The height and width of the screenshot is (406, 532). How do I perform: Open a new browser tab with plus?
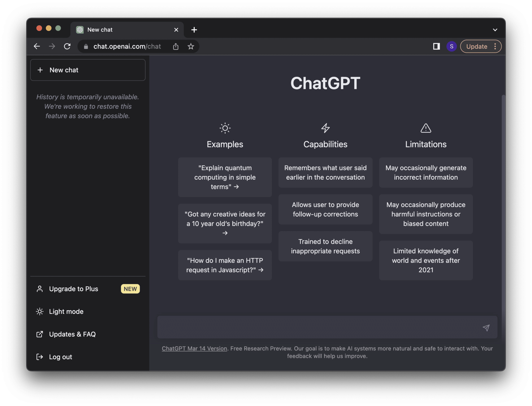point(194,30)
